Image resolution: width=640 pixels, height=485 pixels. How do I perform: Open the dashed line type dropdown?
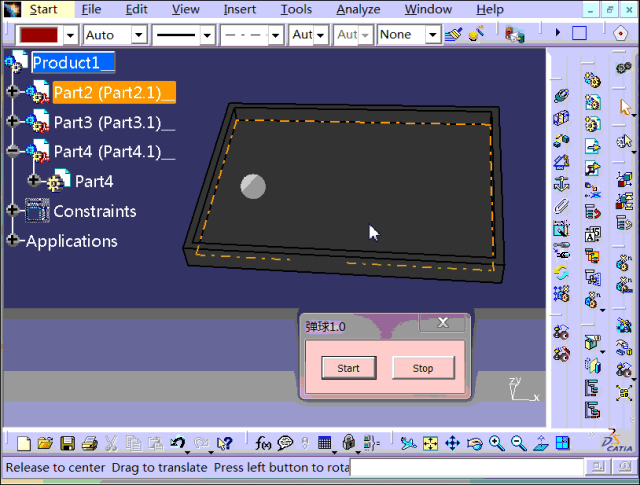276,35
